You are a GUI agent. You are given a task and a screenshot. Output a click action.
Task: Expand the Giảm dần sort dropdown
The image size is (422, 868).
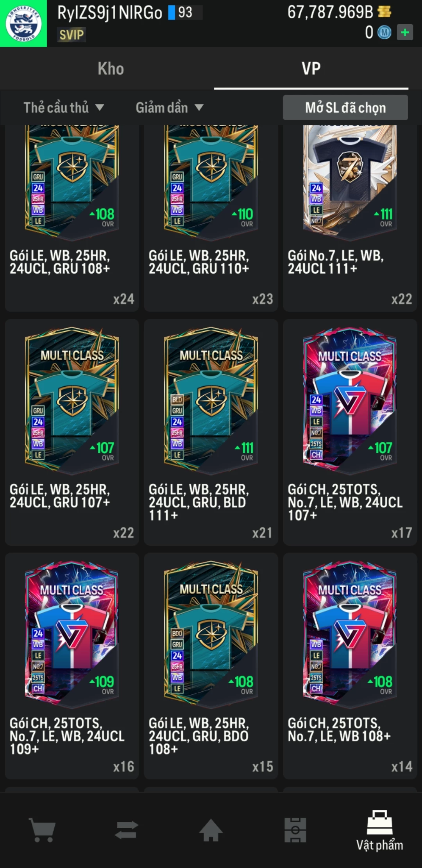pos(169,108)
